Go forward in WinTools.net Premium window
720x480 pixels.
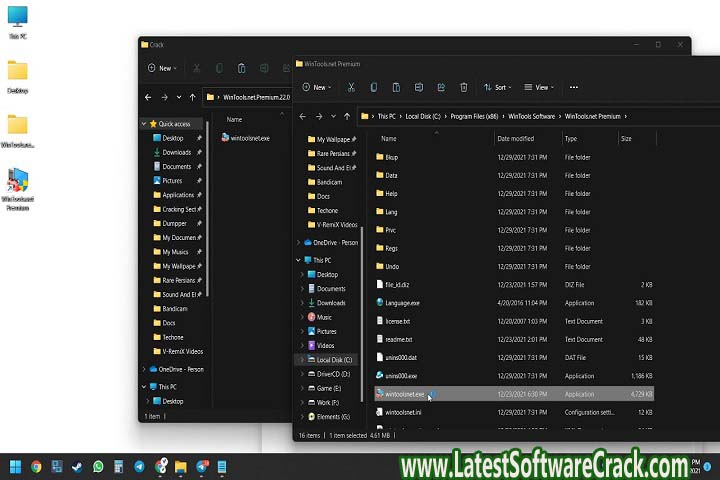coord(319,117)
